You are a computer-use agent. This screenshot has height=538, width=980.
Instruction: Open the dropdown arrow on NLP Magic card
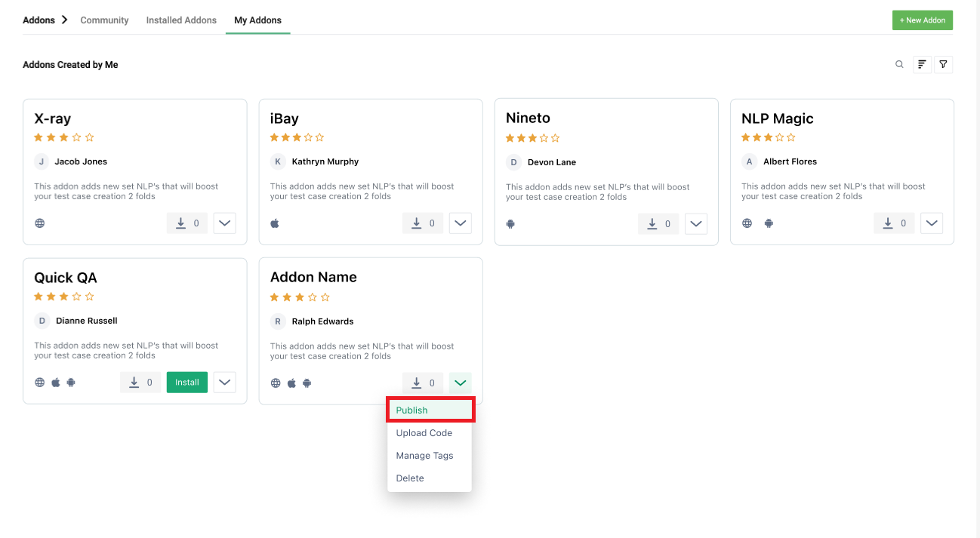(x=931, y=223)
